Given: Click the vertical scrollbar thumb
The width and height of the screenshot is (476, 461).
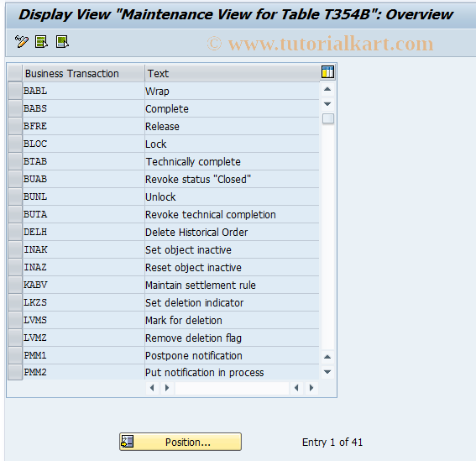Looking at the screenshot, I should click(x=328, y=118).
